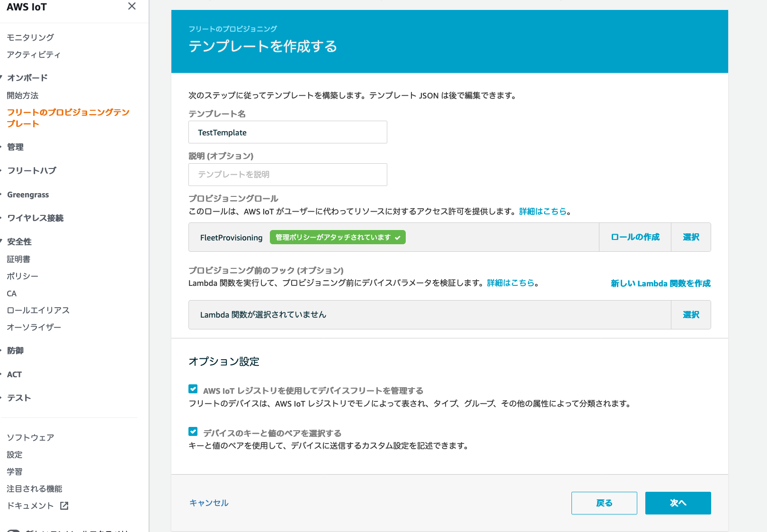
Task: Select 証明書 under 安全性
Action: (18, 259)
